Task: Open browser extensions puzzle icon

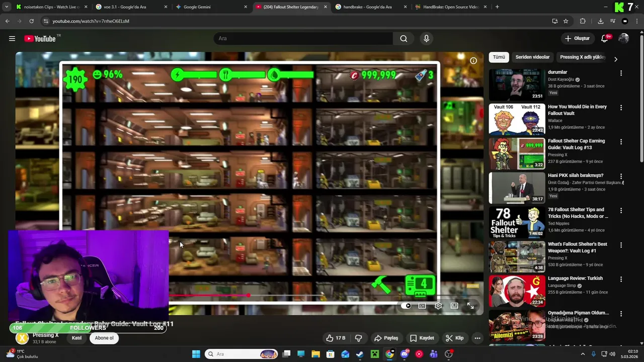Action: (583, 21)
